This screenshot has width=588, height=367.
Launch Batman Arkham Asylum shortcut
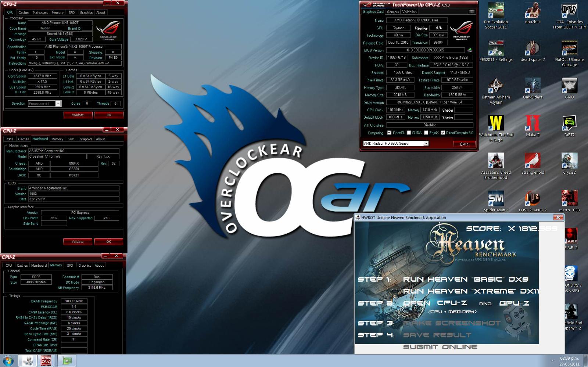pos(496,91)
